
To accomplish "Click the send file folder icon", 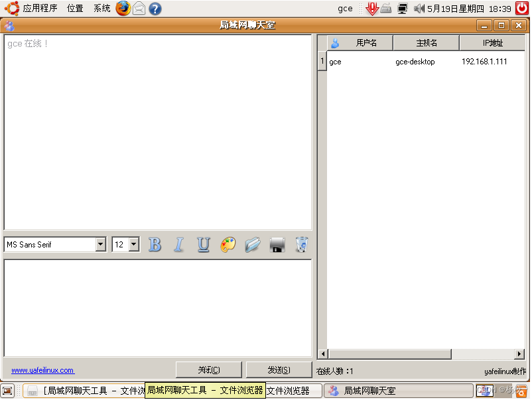I will click(x=253, y=244).
